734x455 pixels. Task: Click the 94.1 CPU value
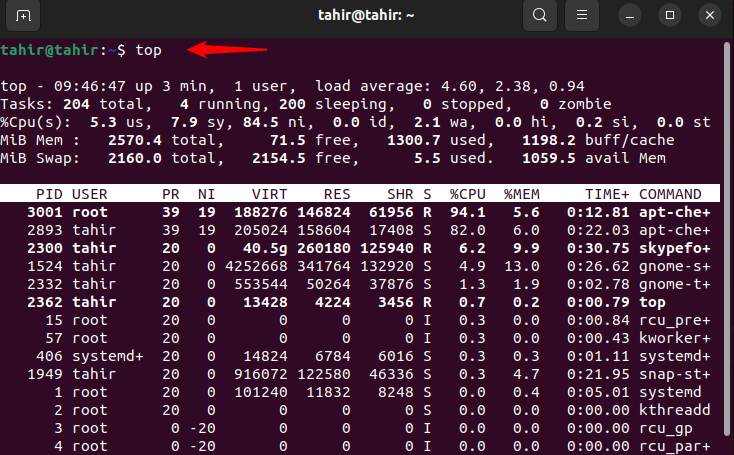point(468,212)
